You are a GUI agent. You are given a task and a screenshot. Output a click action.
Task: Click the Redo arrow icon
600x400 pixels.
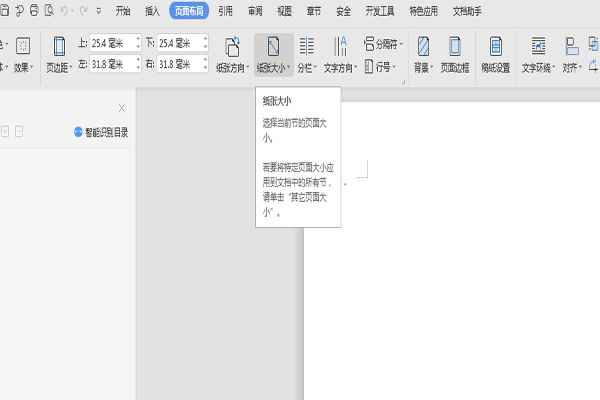[x=83, y=11]
